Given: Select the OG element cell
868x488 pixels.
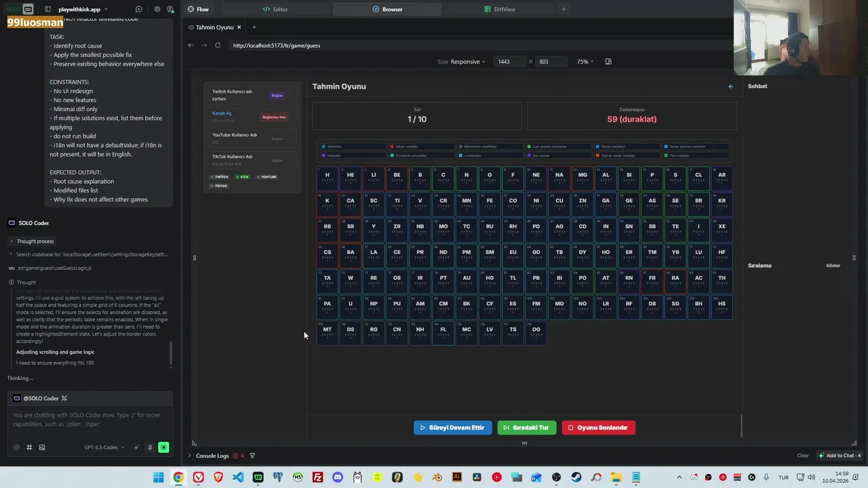Looking at the screenshot, I should pos(536,332).
